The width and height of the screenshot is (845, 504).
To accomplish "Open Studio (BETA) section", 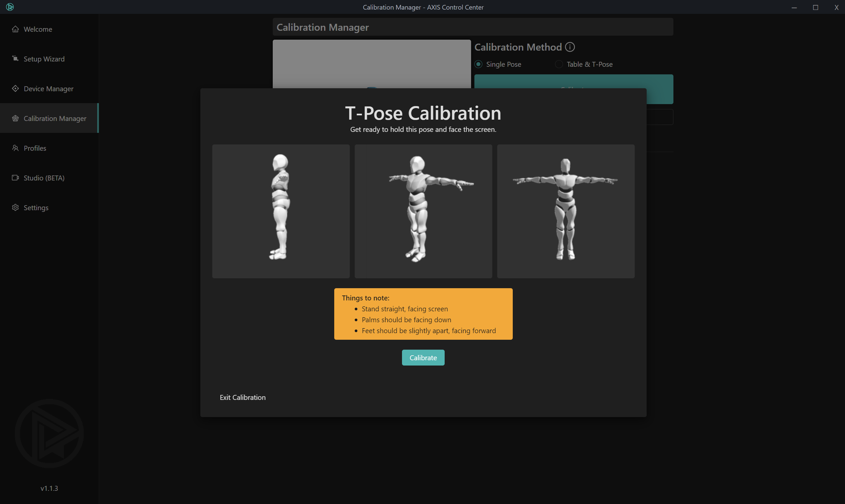I will coord(44,178).
